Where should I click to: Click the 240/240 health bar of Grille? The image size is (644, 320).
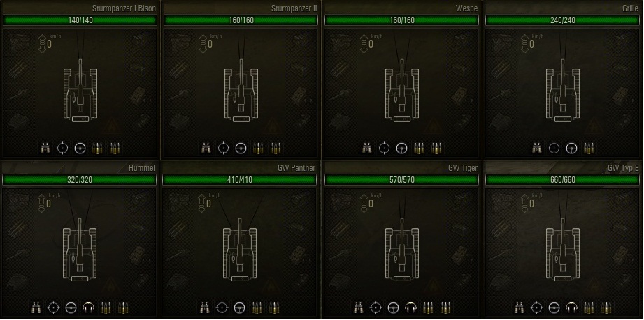(x=563, y=20)
